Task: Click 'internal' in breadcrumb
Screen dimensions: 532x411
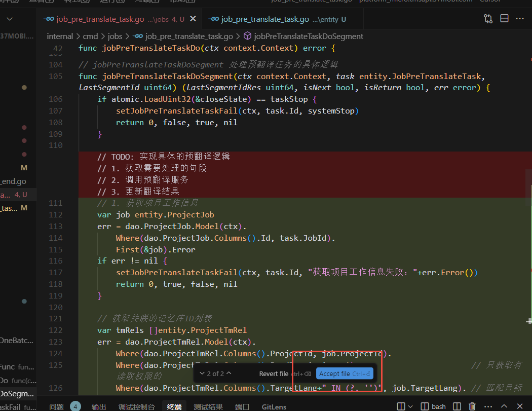Action: tap(60, 36)
